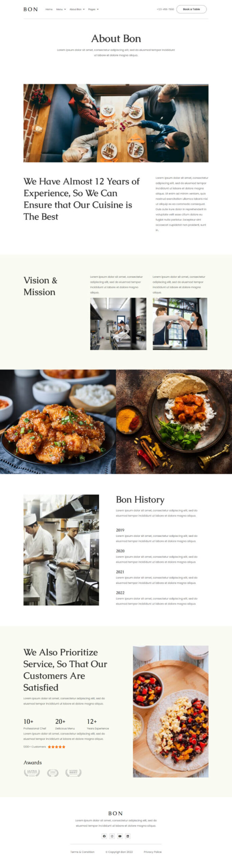Click the Hyper Best award badge
Image resolution: width=232 pixels, height=868 pixels.
73,772
